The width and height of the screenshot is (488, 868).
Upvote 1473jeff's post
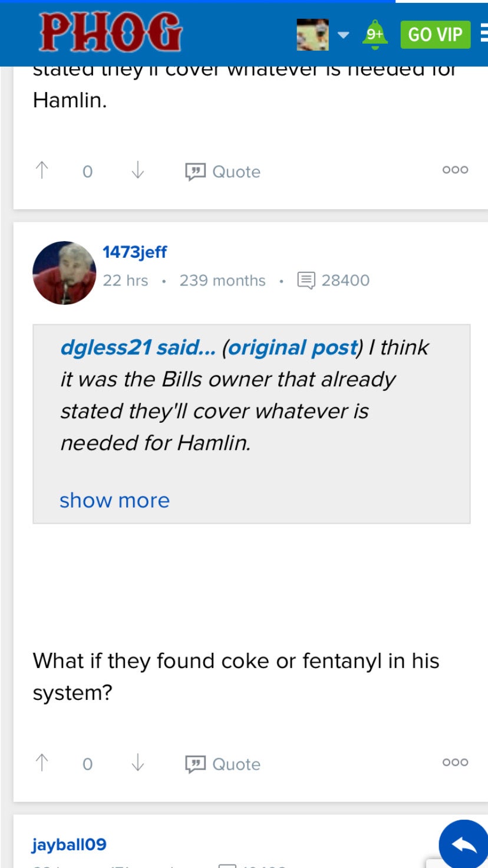[41, 764]
